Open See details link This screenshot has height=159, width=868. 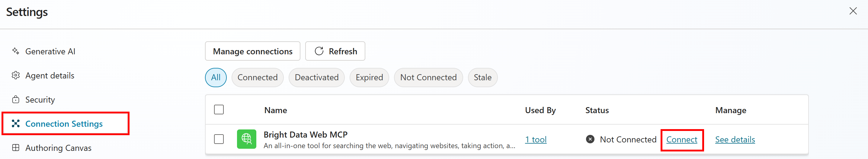click(735, 139)
